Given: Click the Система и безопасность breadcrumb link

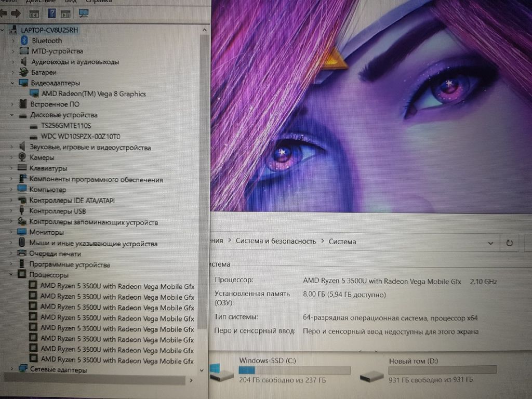Looking at the screenshot, I should [x=275, y=242].
